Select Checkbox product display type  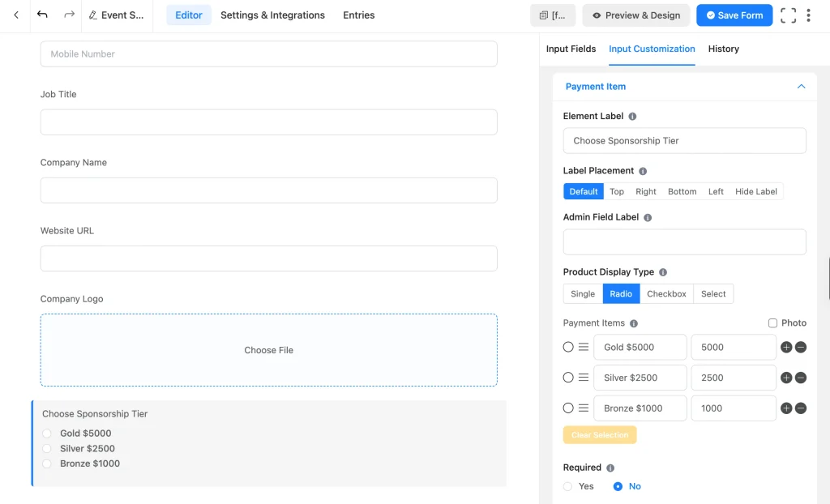pos(666,294)
